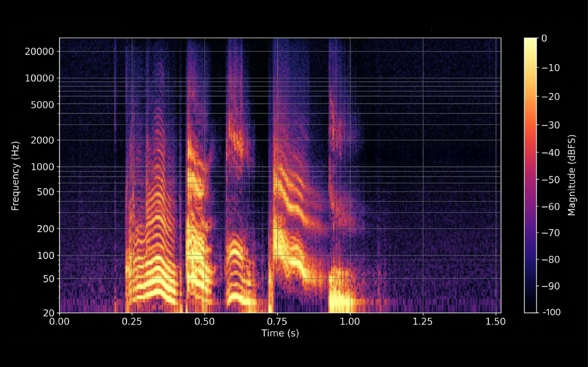
Task: Click the 20000 Hz frequency tick label
Action: click(39, 51)
